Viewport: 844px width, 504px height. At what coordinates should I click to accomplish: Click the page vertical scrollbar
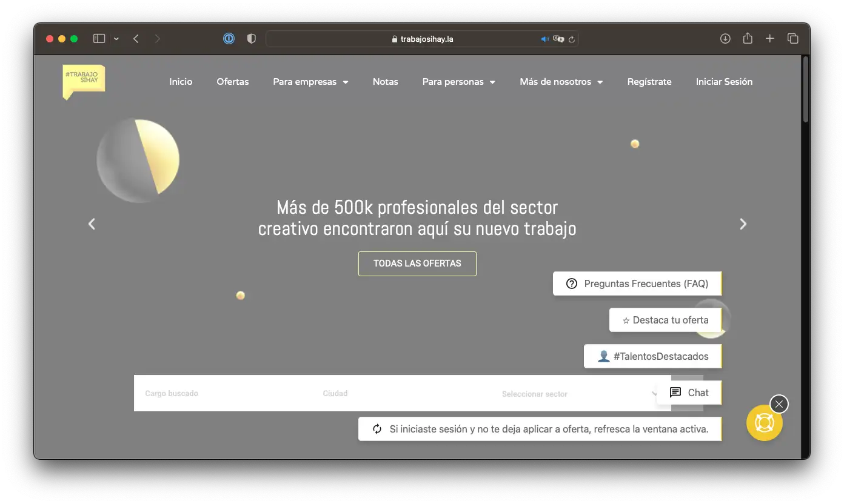[805, 91]
